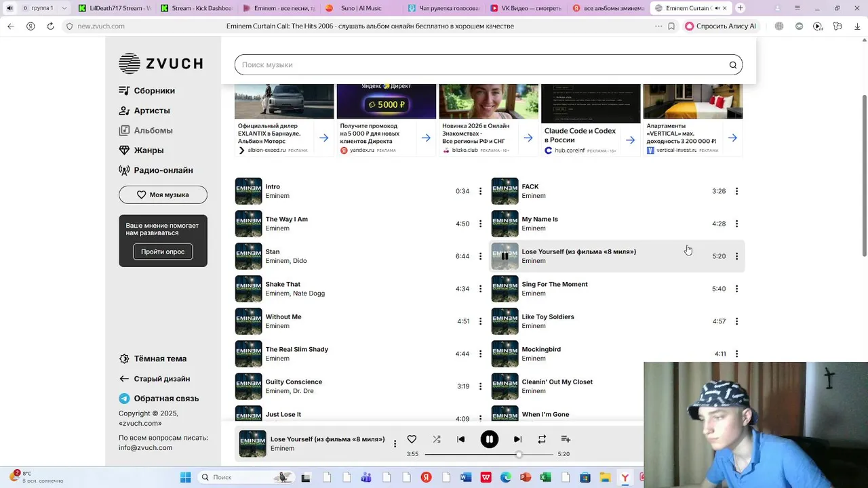Viewport: 868px width, 488px height.
Task: Play Mockingbird via its cover thumbnail
Action: coord(505,354)
